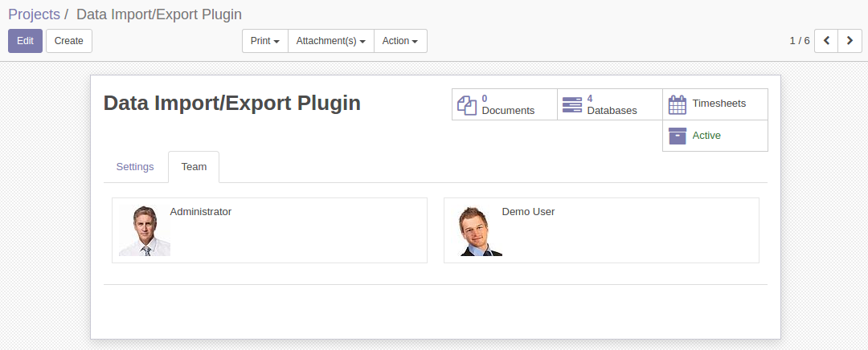Open the Administrator team member name

(x=200, y=212)
